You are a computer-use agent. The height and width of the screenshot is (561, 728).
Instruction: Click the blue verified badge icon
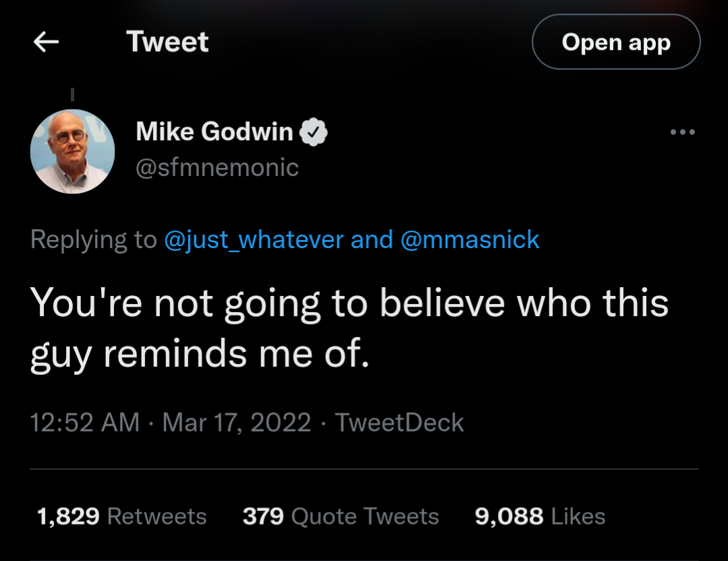(314, 132)
